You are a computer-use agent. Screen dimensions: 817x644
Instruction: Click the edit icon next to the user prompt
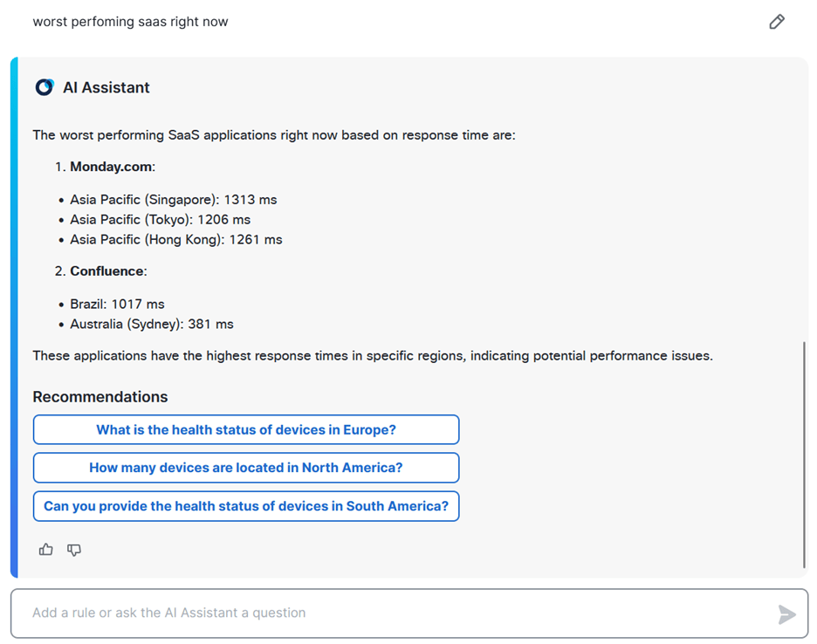[x=777, y=22]
